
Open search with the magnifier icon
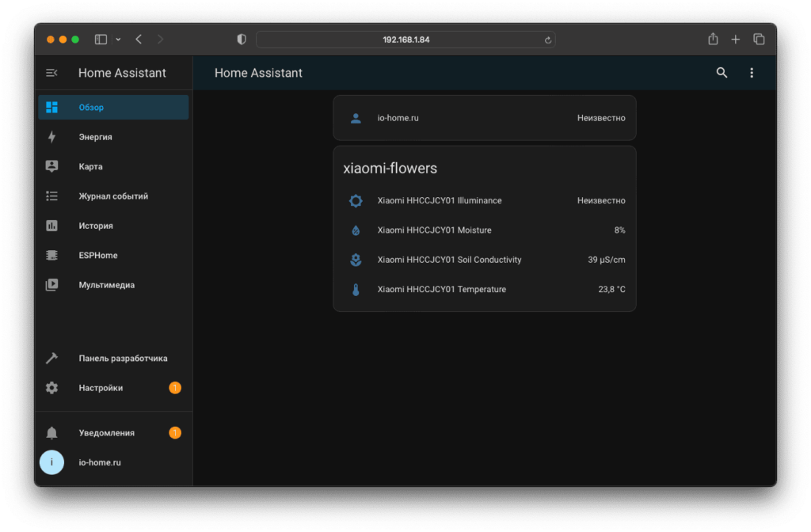point(722,73)
